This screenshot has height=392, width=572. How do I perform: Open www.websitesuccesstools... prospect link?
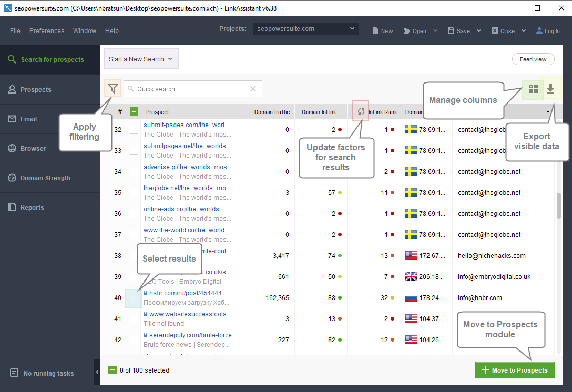click(190, 314)
